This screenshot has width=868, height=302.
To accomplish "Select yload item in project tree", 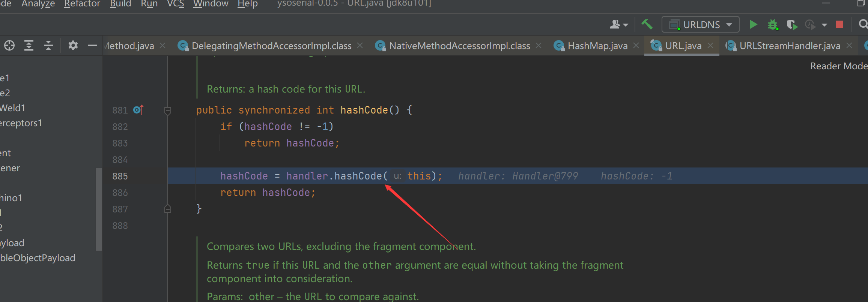I will click(x=12, y=243).
